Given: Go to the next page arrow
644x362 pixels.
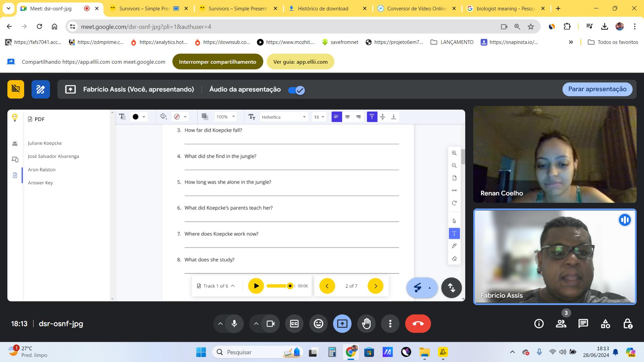Looking at the screenshot, I should tap(375, 286).
